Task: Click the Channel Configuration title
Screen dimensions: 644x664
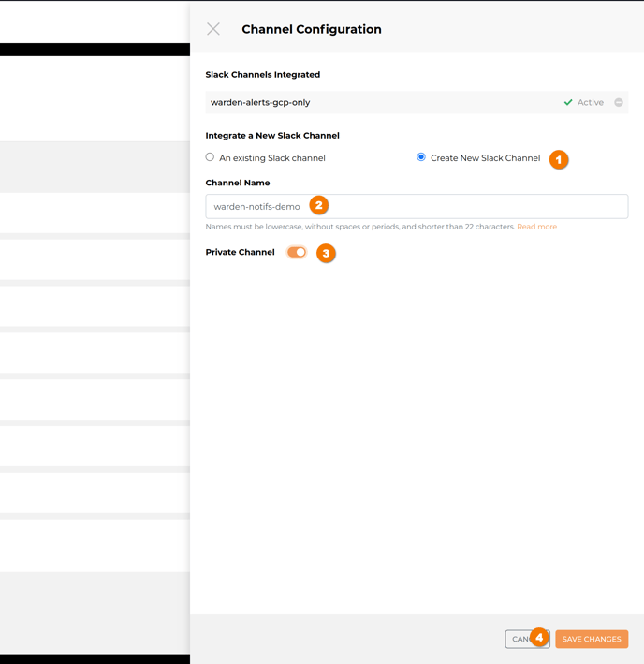Action: pos(312,29)
